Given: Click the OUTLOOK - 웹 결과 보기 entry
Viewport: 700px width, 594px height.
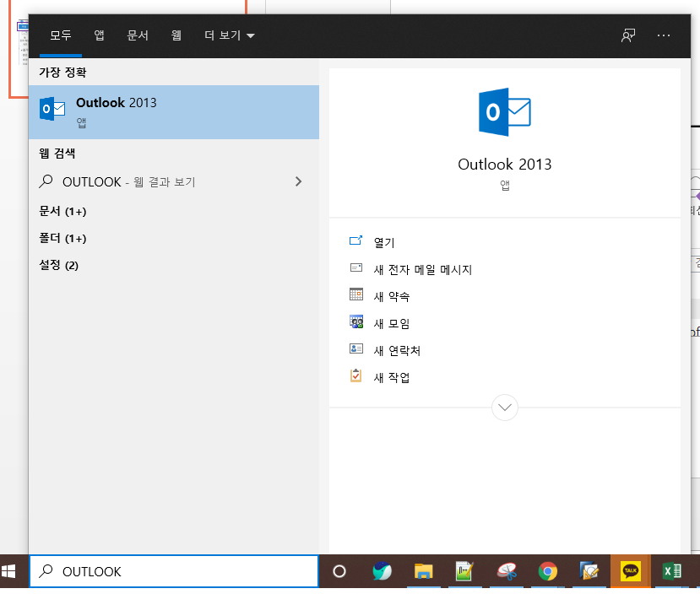Looking at the screenshot, I should pyautogui.click(x=174, y=181).
